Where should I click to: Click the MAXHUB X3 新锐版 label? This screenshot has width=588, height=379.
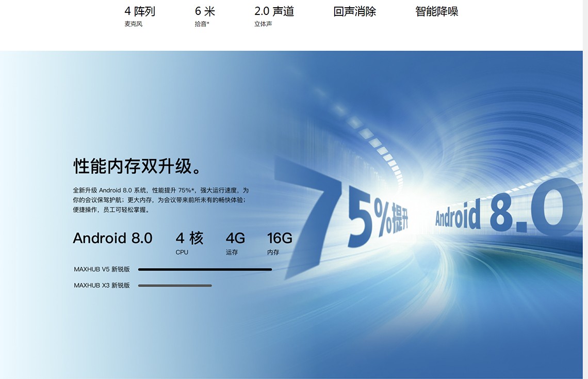102,286
